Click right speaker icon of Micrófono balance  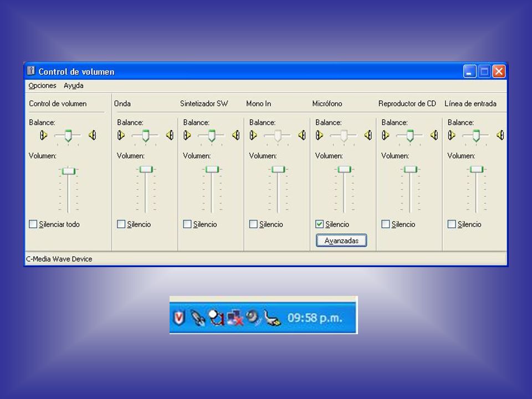[368, 135]
